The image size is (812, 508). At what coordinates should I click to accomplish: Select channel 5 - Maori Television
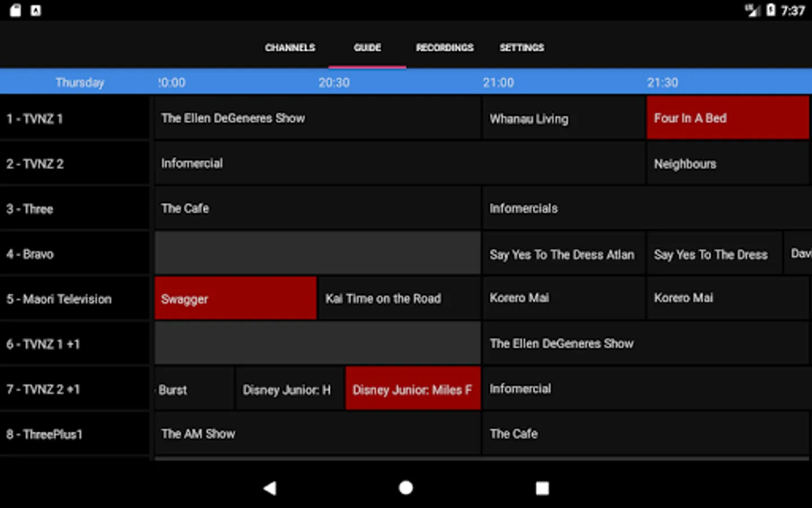(x=75, y=299)
